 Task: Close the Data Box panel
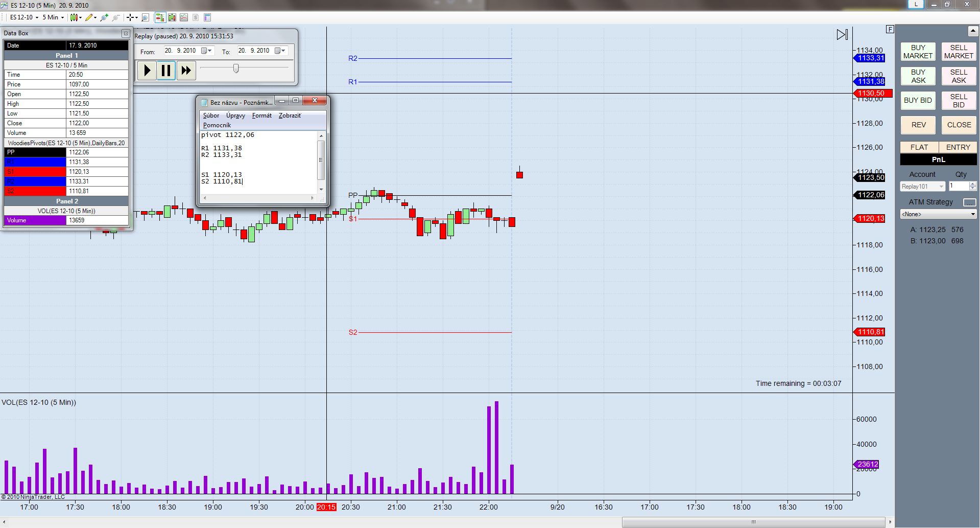tap(126, 33)
